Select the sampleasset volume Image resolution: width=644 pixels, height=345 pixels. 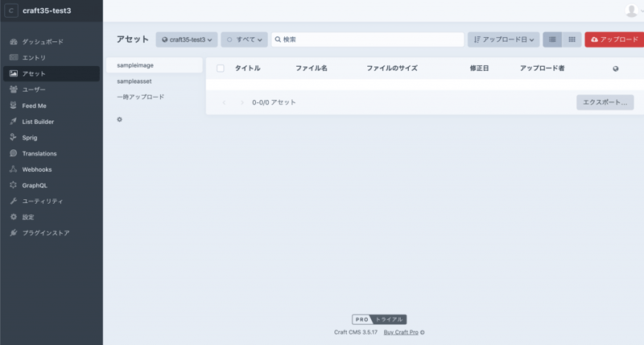[x=155, y=81]
